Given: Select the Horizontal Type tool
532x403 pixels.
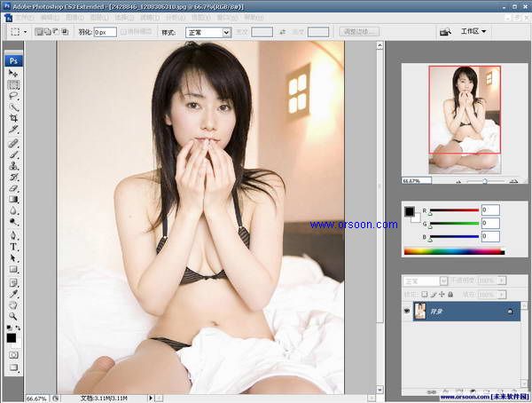Looking at the screenshot, I should [x=13, y=246].
